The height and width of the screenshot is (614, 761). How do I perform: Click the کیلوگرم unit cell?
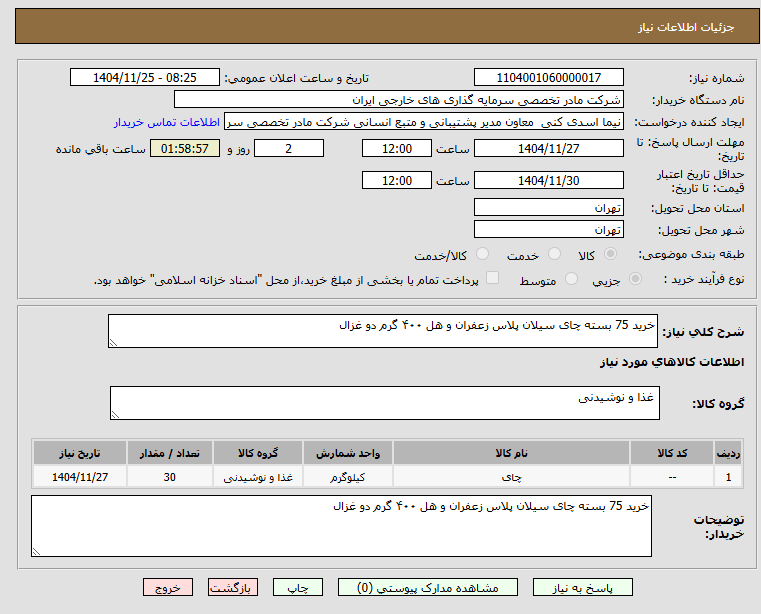(347, 477)
